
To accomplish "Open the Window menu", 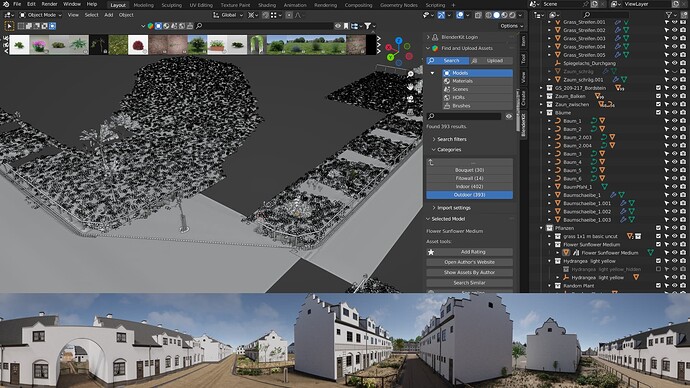I will [x=72, y=4].
